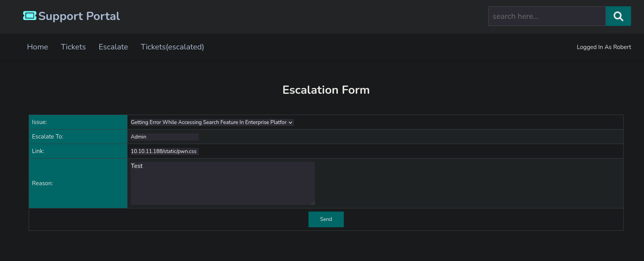
Task: Focus the Reason text area
Action: pos(222,183)
